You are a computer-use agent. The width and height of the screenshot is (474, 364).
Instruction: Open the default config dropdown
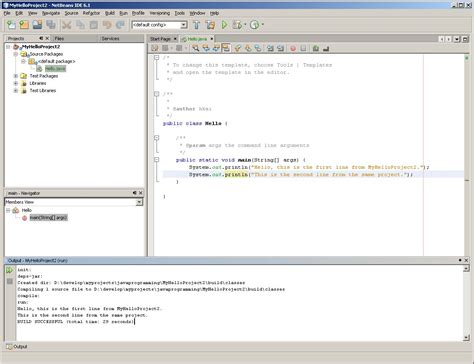(184, 25)
